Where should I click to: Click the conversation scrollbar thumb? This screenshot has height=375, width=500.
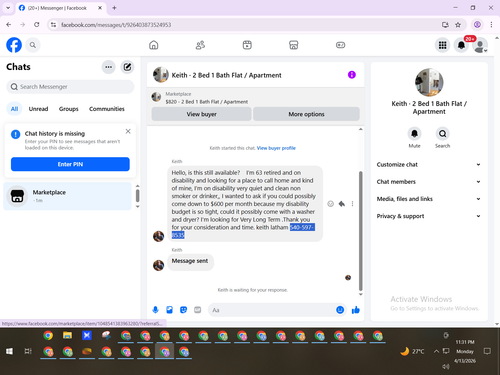pyautogui.click(x=360, y=231)
